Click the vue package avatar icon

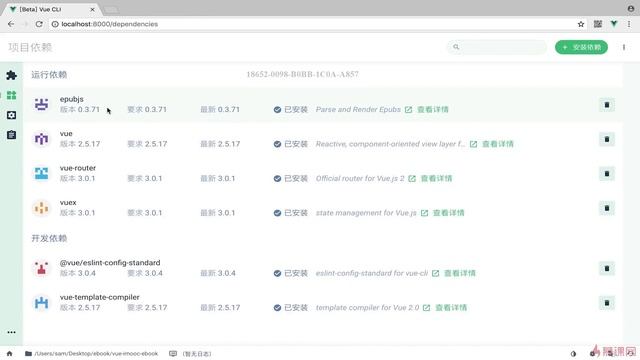(x=41, y=139)
